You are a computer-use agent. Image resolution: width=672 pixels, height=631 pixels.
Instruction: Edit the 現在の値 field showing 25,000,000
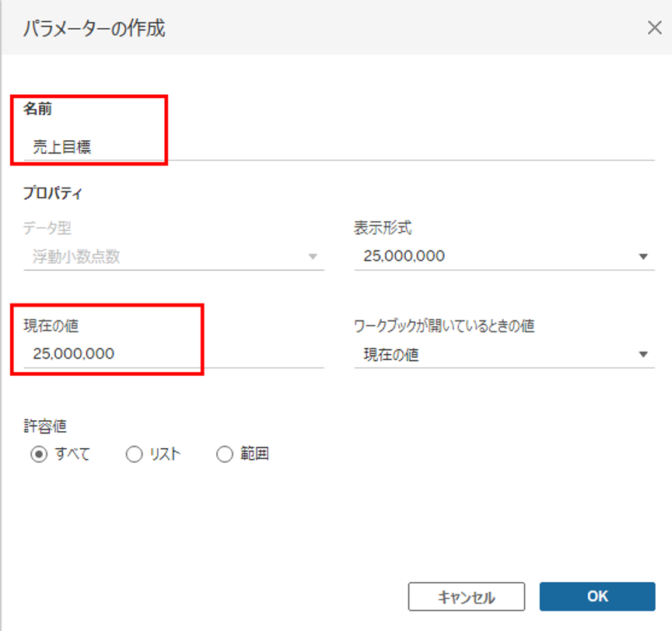coord(173,354)
